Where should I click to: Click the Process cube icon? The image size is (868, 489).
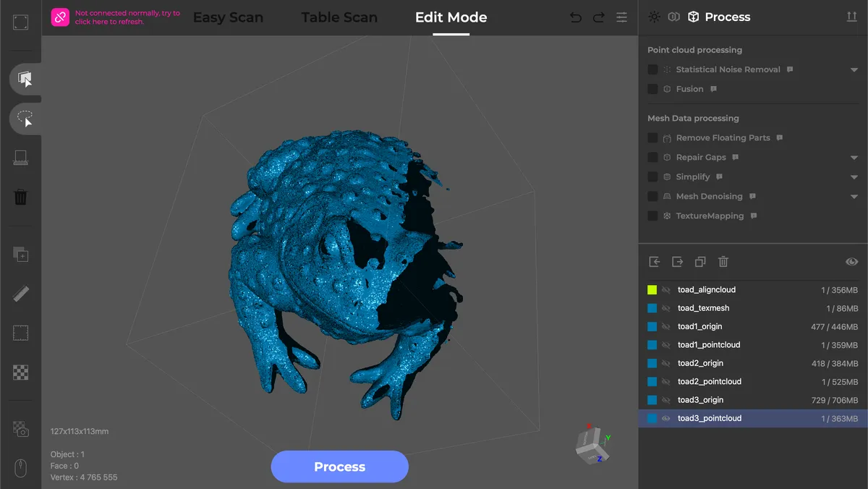coord(693,17)
